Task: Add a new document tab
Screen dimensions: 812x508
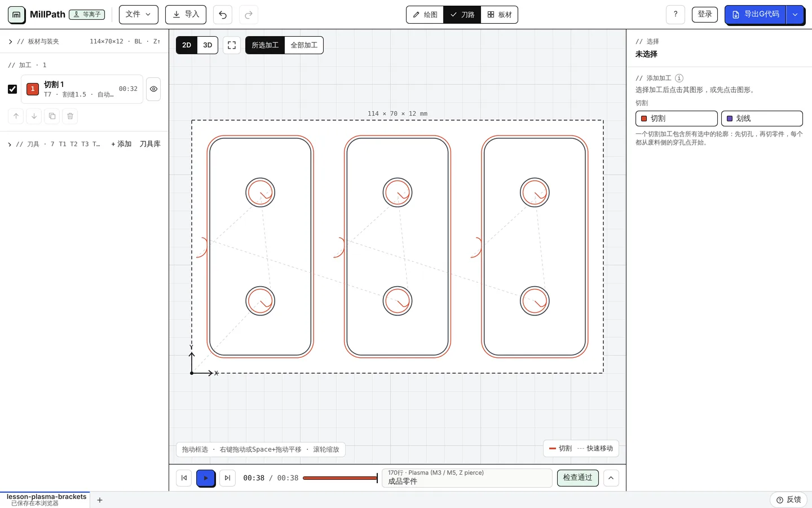Action: (100, 500)
